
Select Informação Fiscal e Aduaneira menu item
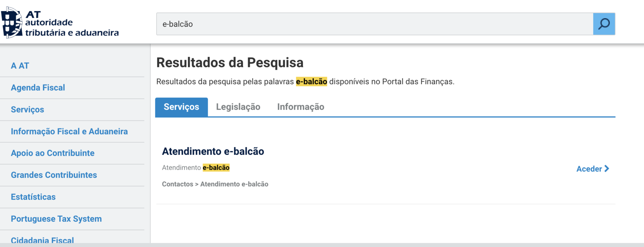point(69,131)
